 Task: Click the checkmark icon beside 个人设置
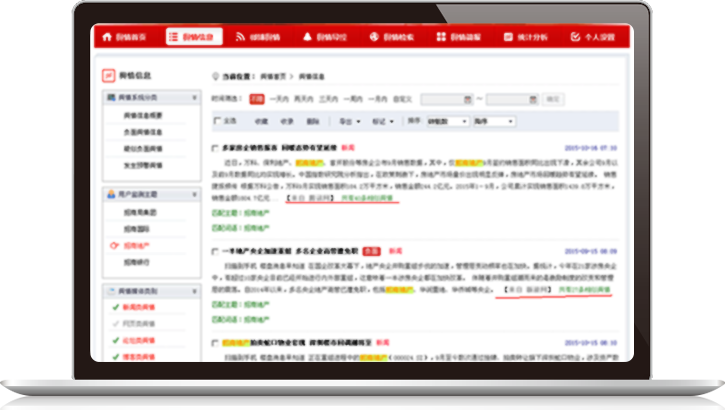click(x=575, y=37)
